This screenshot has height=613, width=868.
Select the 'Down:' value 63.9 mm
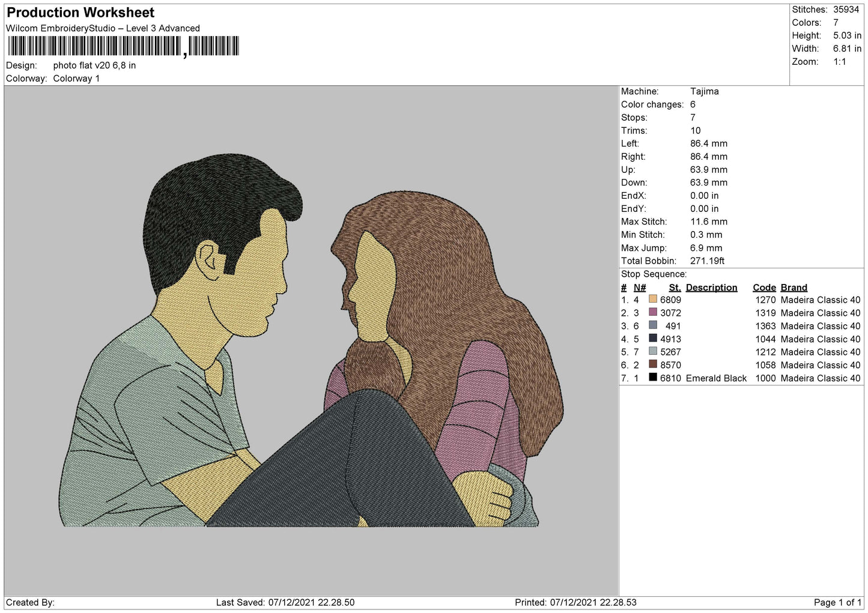coord(708,183)
